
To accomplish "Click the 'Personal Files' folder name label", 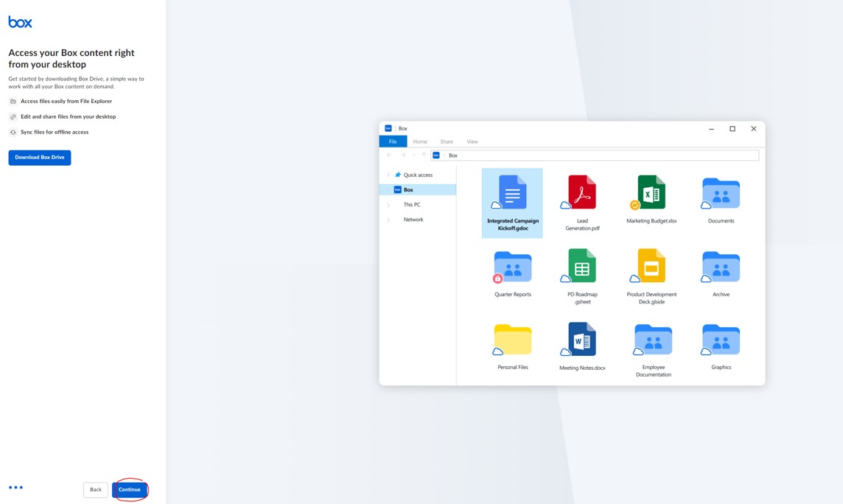I will 513,368.
